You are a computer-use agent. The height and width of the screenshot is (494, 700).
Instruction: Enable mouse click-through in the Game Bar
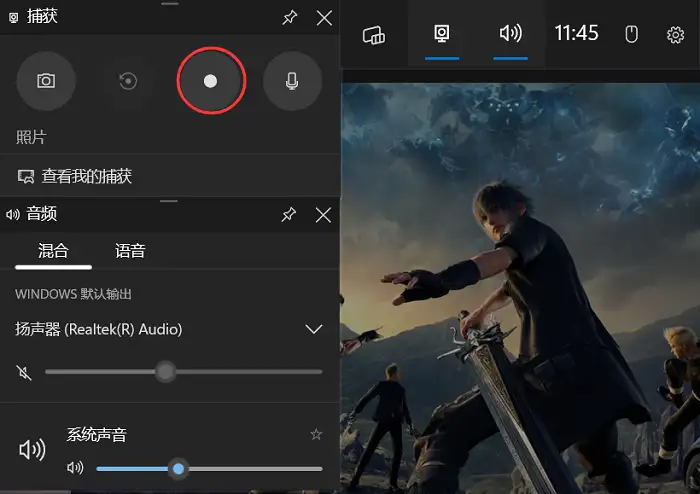point(631,34)
